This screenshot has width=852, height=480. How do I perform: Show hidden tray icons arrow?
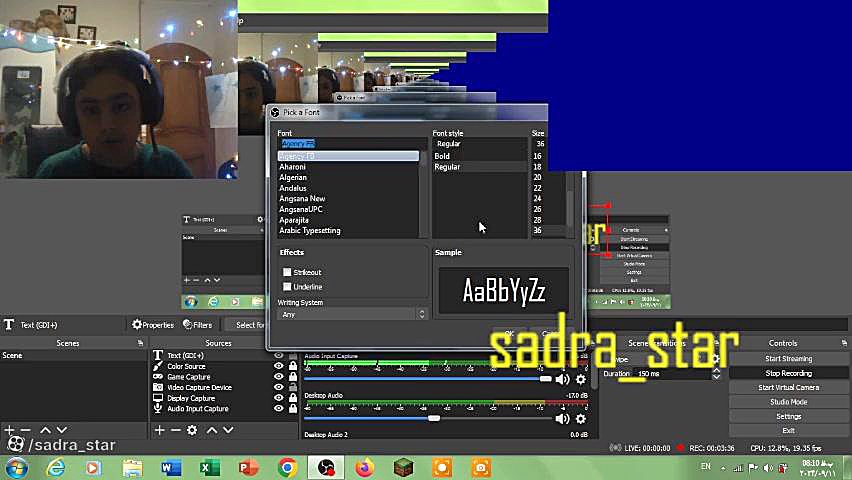click(723, 468)
